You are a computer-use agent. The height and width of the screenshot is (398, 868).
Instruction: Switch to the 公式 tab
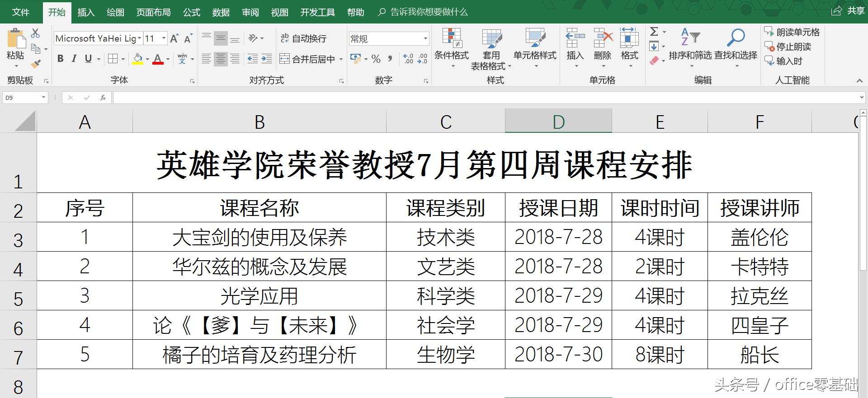pyautogui.click(x=192, y=12)
